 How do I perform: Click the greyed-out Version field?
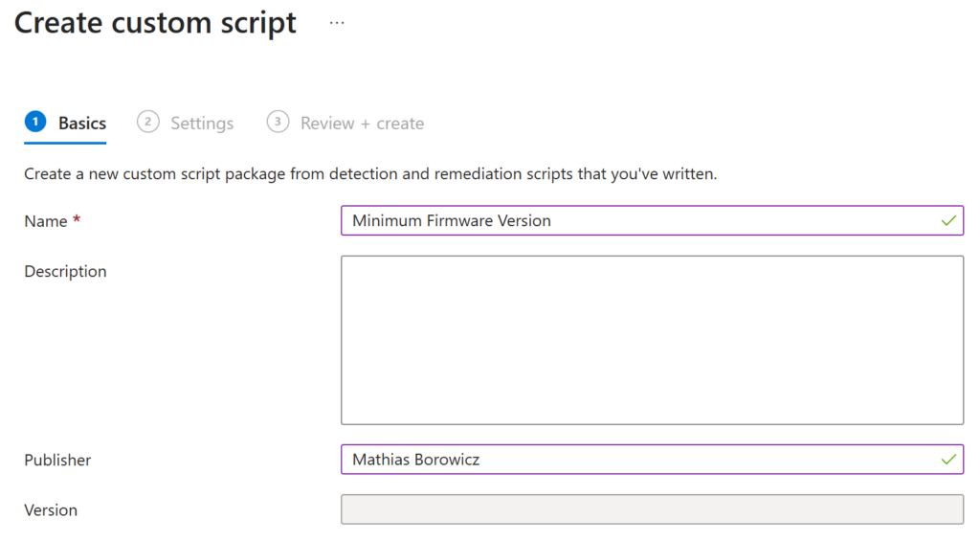pyautogui.click(x=652, y=509)
